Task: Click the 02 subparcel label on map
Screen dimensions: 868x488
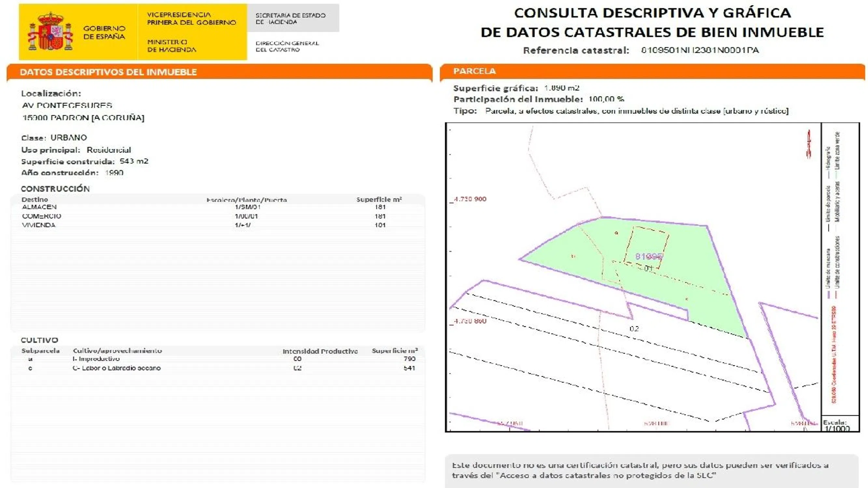Action: pyautogui.click(x=634, y=329)
